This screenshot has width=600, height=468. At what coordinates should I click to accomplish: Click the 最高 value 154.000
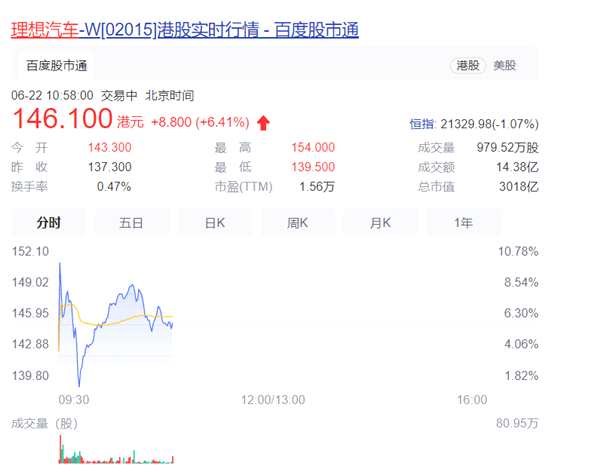coord(313,147)
